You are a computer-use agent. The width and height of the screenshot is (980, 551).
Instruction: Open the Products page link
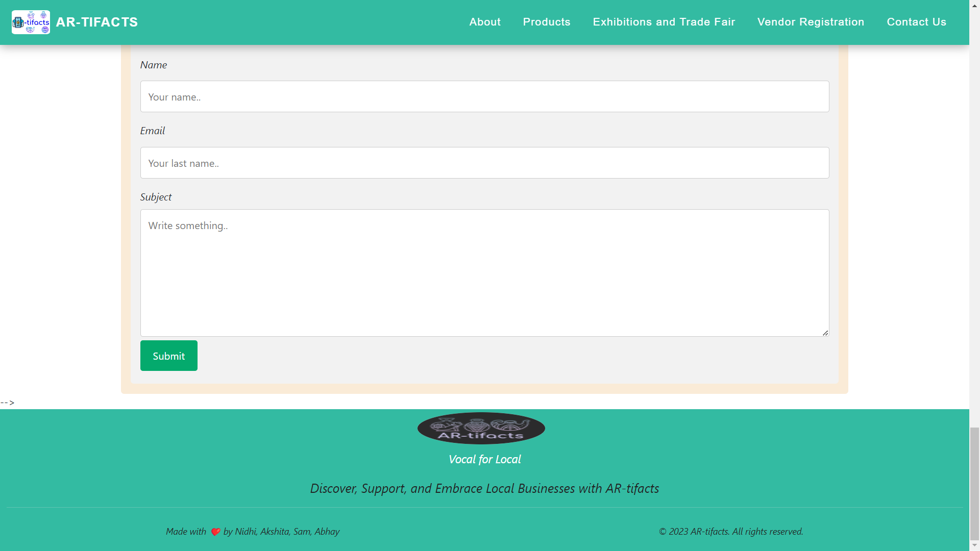pyautogui.click(x=546, y=22)
